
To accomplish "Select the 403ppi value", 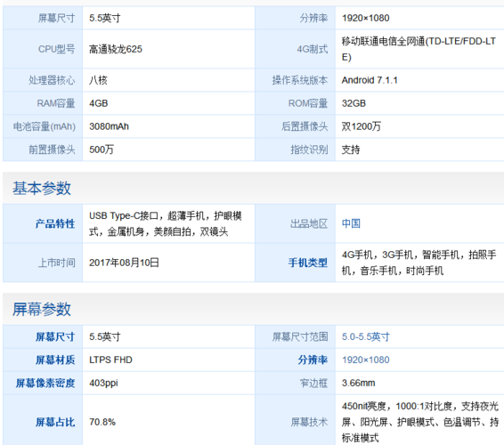I will 103,383.
